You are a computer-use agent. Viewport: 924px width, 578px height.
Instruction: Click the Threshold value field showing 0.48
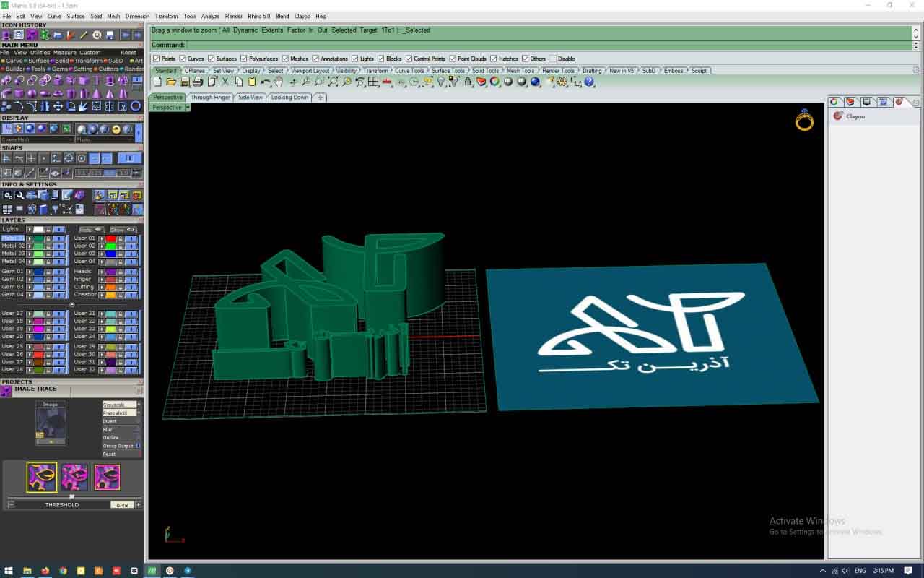122,505
